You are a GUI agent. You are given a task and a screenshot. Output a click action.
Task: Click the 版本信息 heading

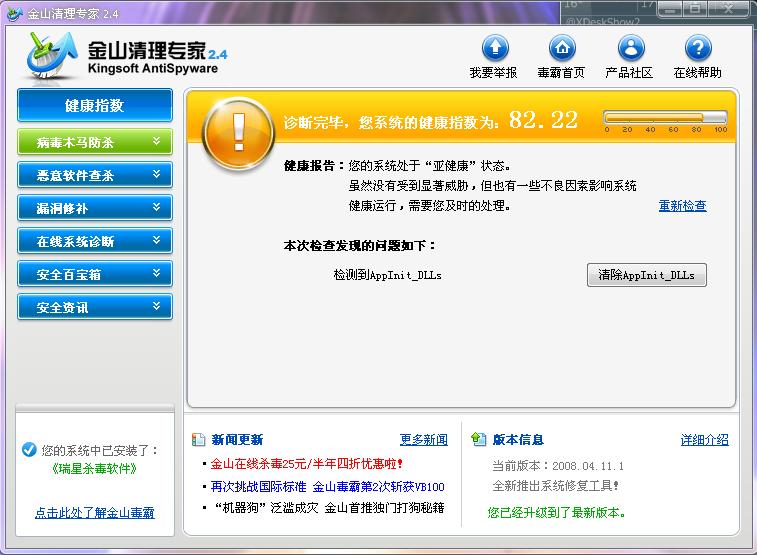[518, 440]
